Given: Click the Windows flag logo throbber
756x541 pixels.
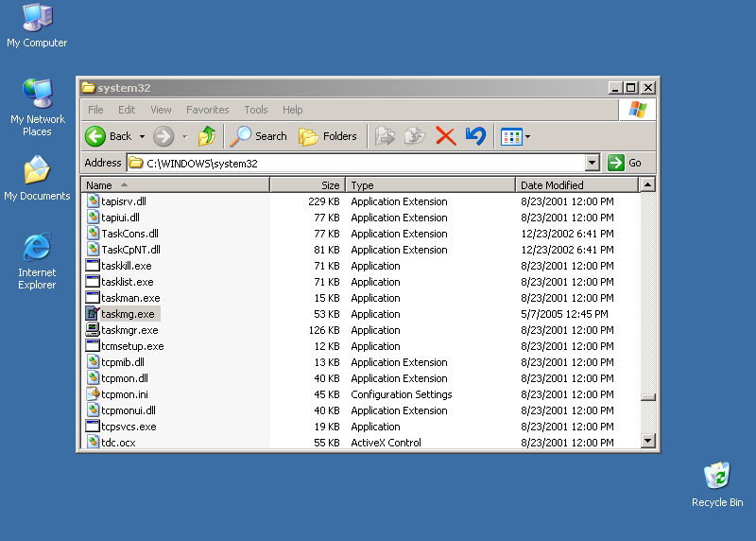Looking at the screenshot, I should tap(638, 110).
